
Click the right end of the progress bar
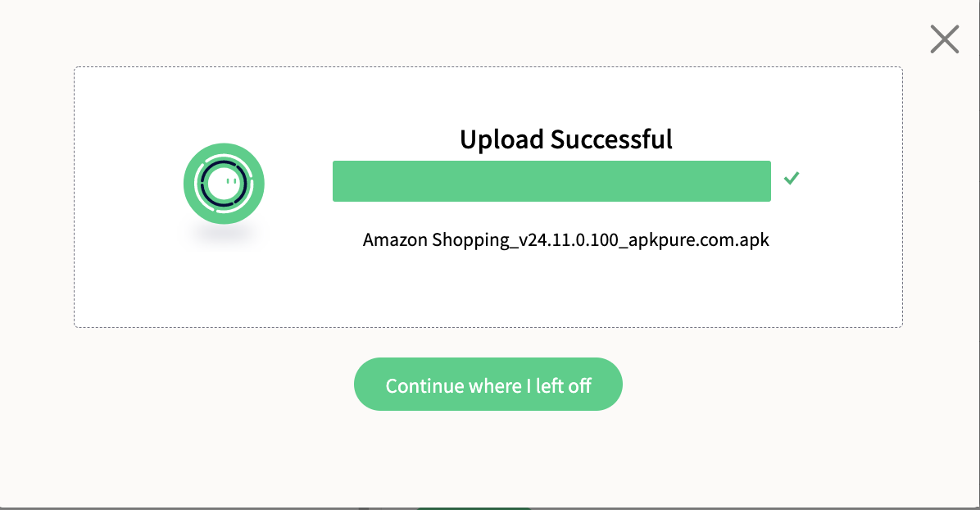point(763,181)
